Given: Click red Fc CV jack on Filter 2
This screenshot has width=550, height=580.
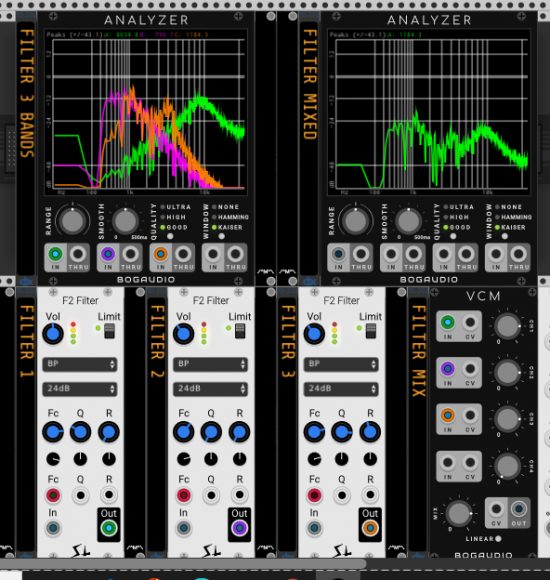Looking at the screenshot, I should pyautogui.click(x=183, y=495).
